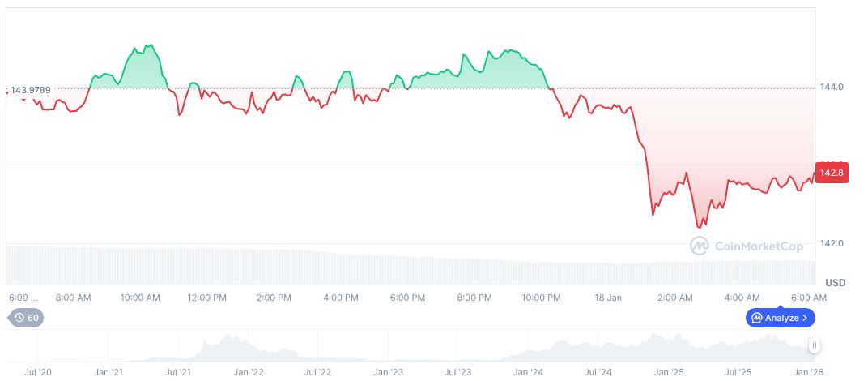Select Jul '24 on the overview timeline
This screenshot has height=381, width=868.
pyautogui.click(x=598, y=372)
